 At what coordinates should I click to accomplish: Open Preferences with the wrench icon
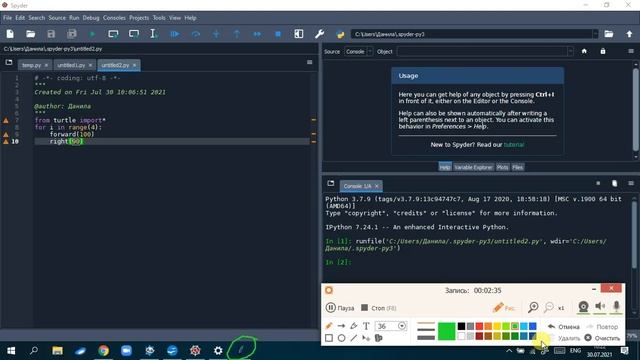[319, 34]
